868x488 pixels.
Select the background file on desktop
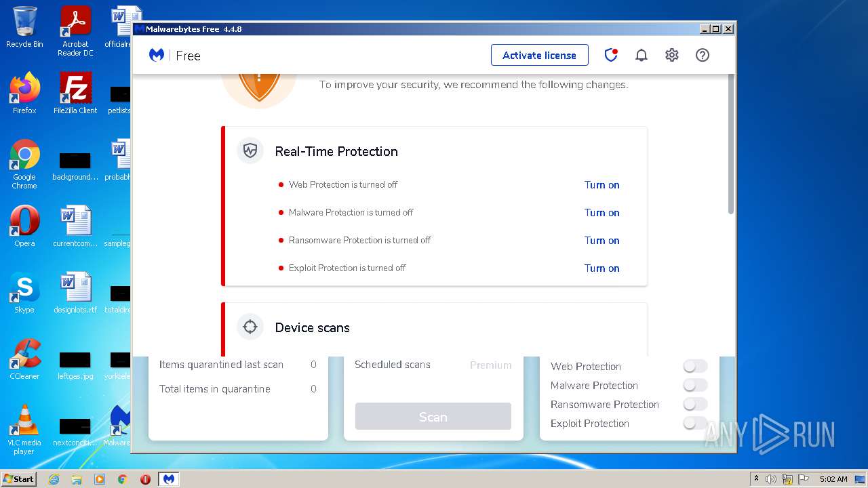[75, 166]
